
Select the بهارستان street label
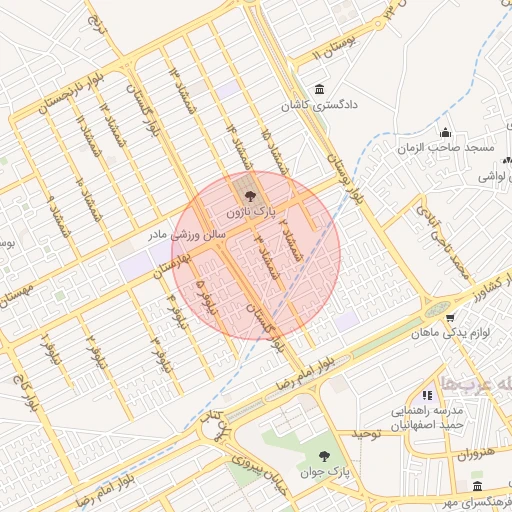[x=171, y=265]
